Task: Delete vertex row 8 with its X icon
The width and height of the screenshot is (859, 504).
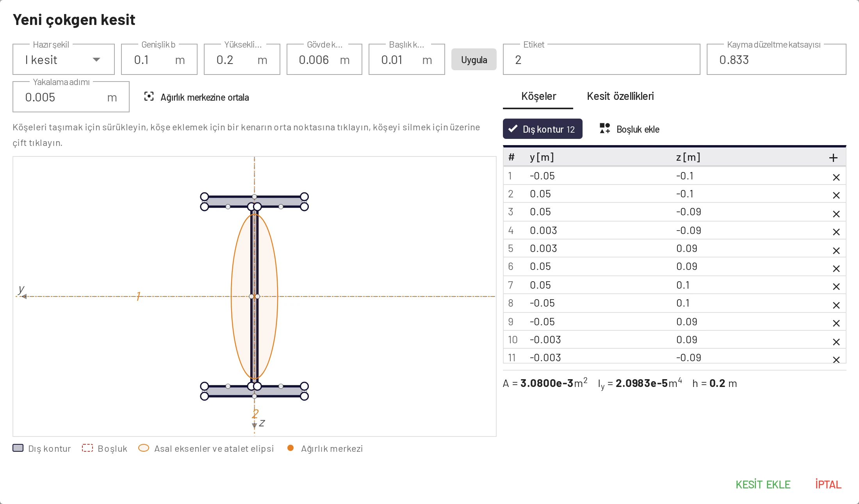Action: [836, 305]
